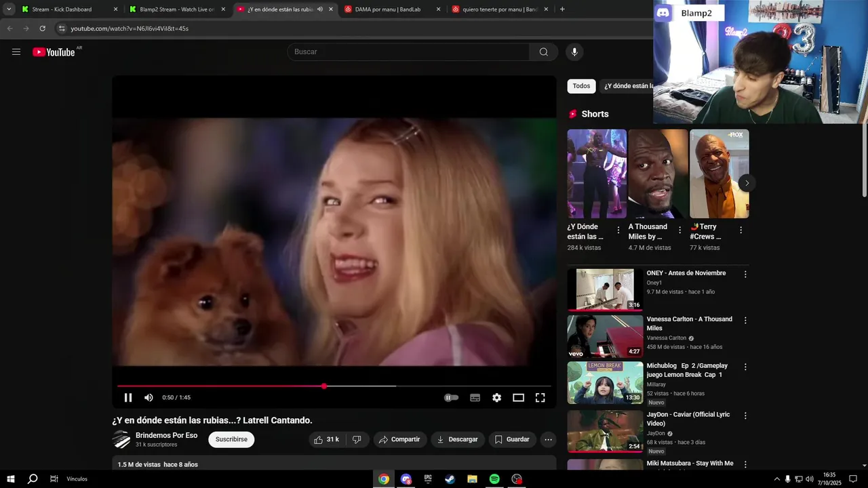
Task: Reload the page
Action: (x=42, y=28)
